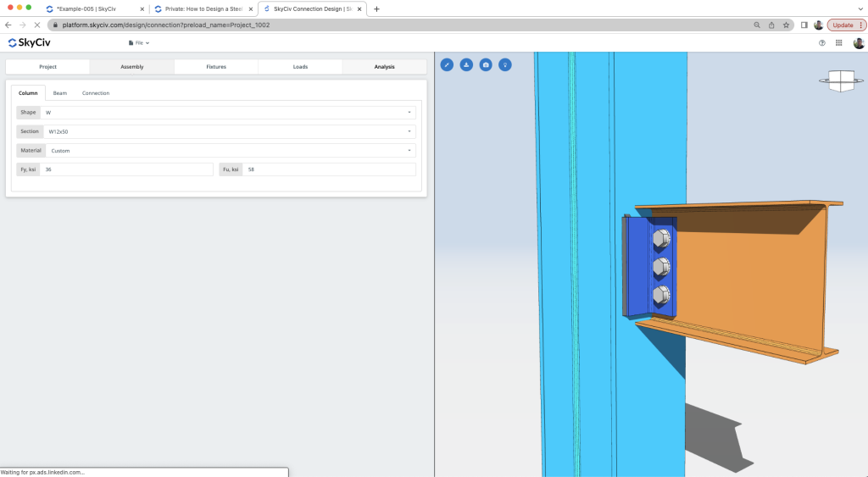This screenshot has height=477, width=868.
Task: Click the Fy, ksi input field
Action: [x=126, y=169]
